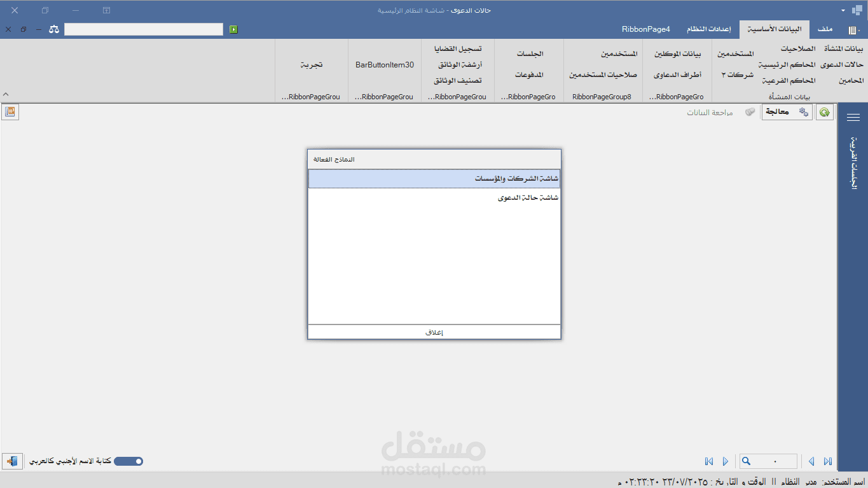The height and width of the screenshot is (488, 868).
Task: Open الصلاحيات ribbon item
Action: pos(797,49)
